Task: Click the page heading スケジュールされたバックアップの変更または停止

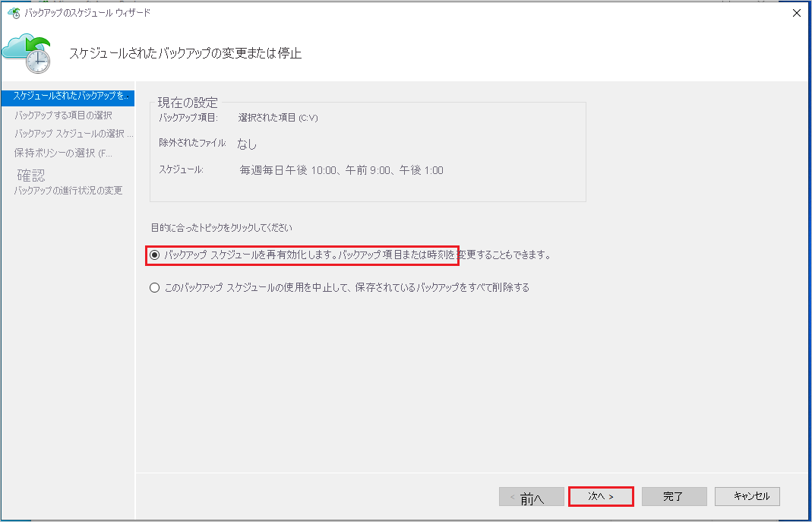Action: click(185, 53)
